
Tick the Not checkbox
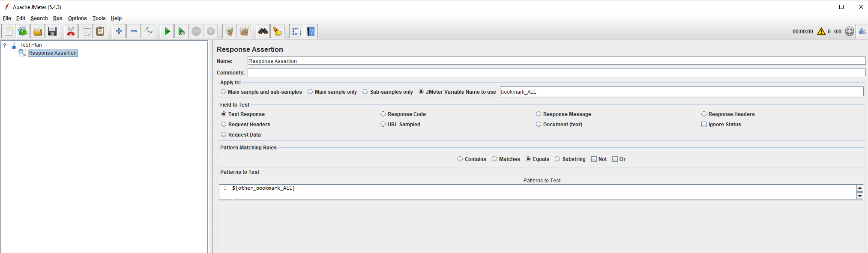(x=599, y=159)
